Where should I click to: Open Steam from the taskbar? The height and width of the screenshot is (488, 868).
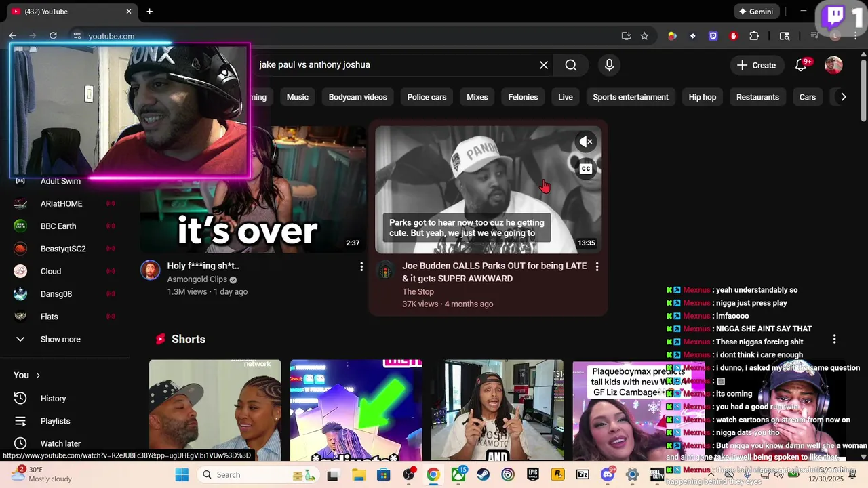(484, 474)
